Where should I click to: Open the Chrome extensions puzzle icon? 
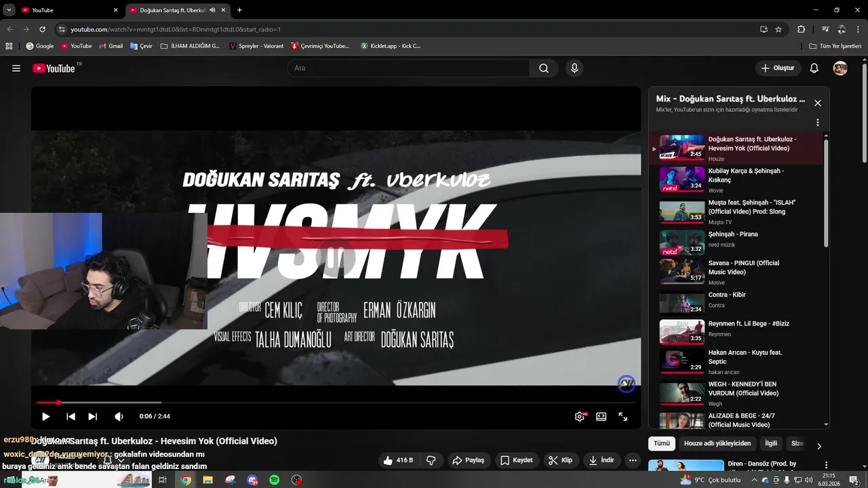(x=801, y=30)
